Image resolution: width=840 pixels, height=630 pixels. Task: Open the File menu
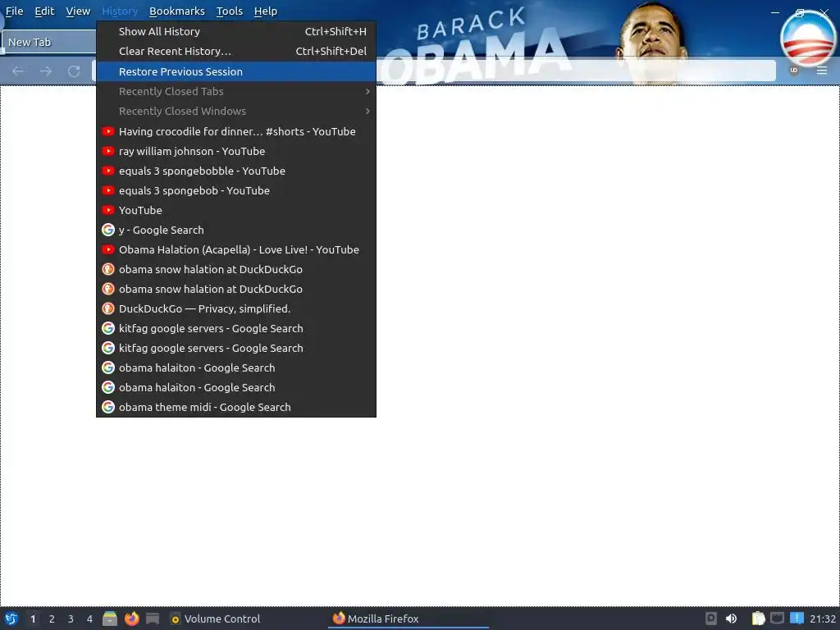tap(15, 11)
